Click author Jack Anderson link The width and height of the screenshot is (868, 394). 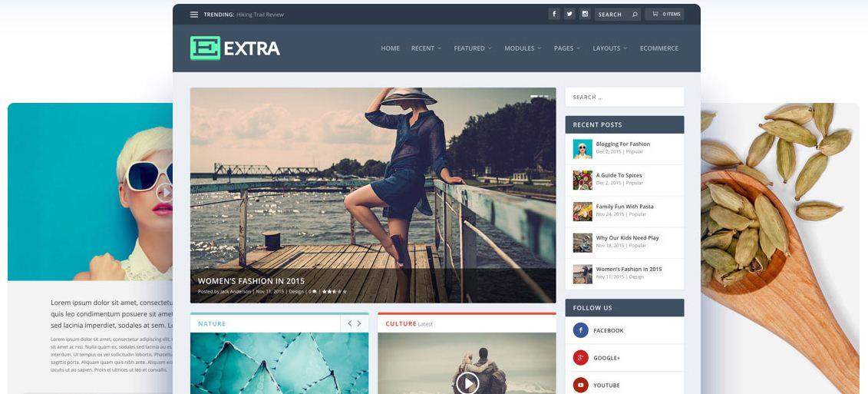click(236, 292)
